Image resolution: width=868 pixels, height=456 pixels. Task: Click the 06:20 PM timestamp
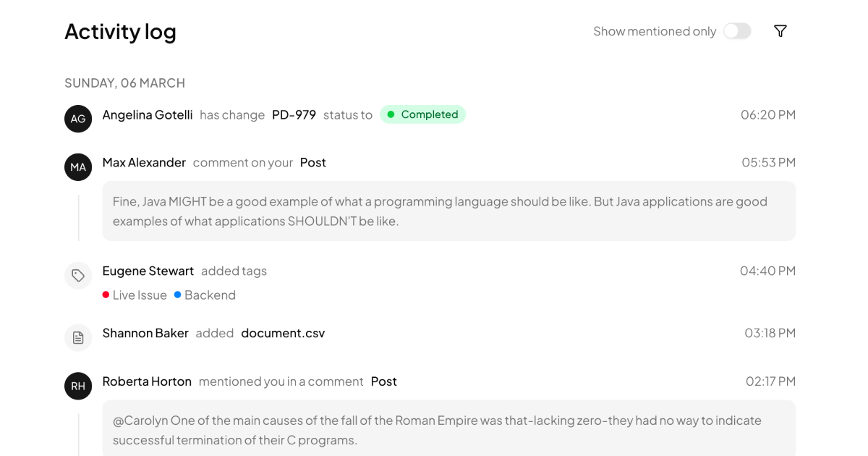click(x=767, y=114)
